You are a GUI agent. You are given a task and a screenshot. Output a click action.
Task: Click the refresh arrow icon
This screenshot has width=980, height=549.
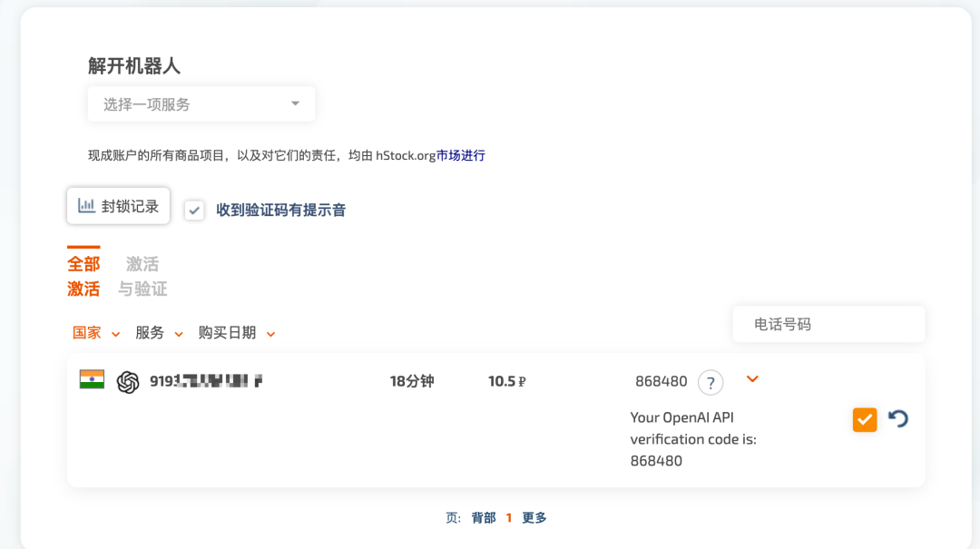(x=898, y=418)
